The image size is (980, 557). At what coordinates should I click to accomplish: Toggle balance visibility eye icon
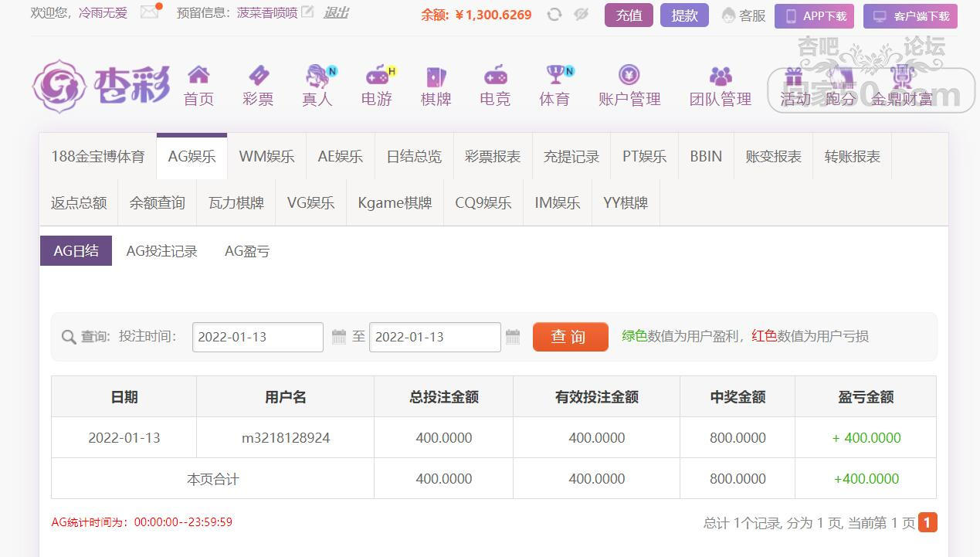click(x=582, y=14)
